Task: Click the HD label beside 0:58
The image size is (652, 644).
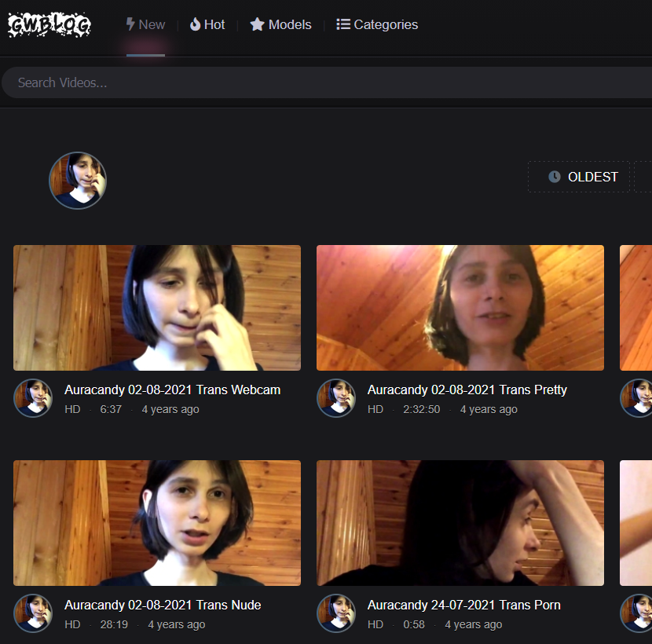Action: [375, 624]
